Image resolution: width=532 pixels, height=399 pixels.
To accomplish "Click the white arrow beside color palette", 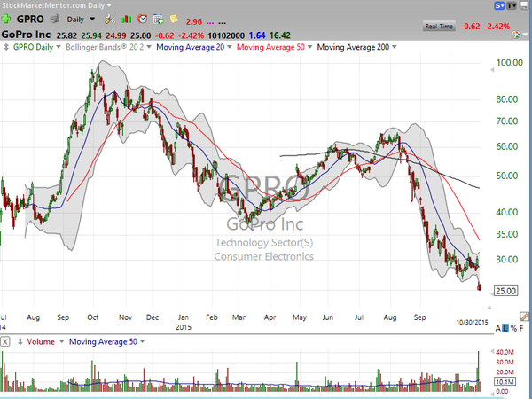I will click(x=526, y=35).
